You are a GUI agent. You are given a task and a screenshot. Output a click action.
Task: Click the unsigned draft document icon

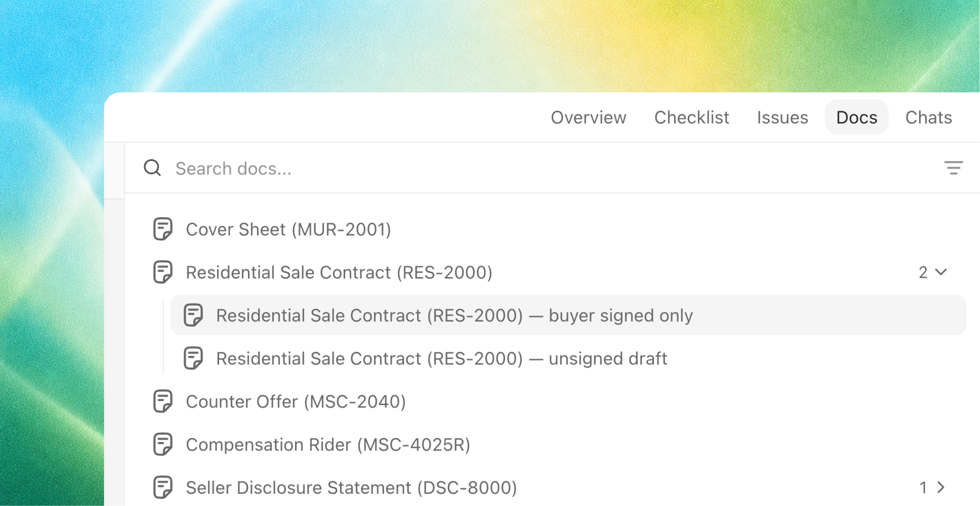point(193,358)
